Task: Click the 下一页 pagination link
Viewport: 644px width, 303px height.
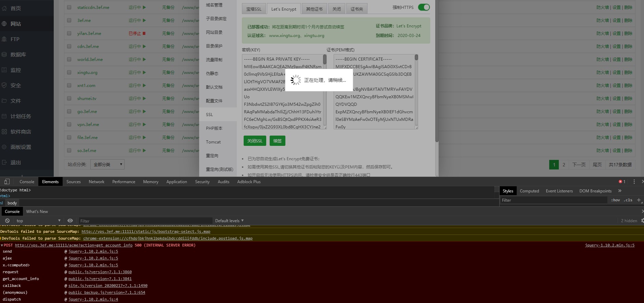Action: (x=579, y=165)
